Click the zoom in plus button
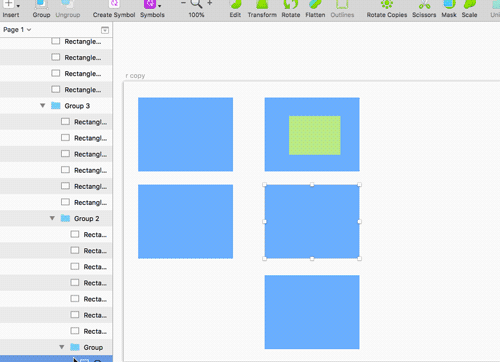 point(210,3)
